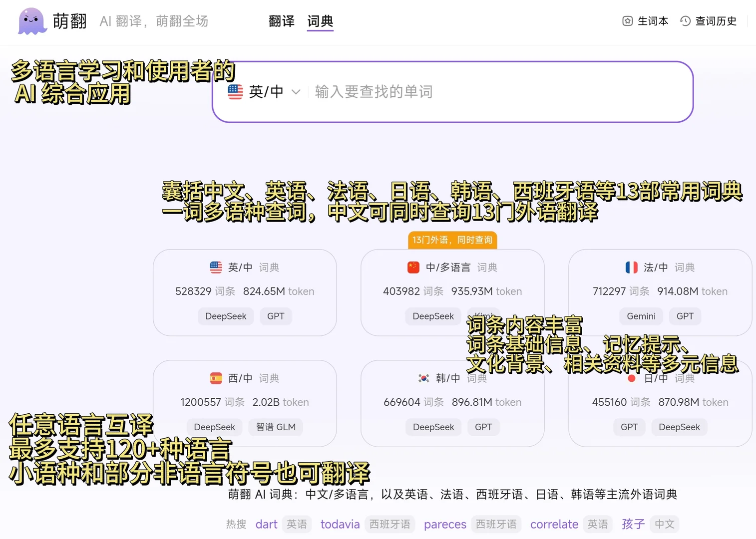Switch to the 翻译 tab

point(281,21)
